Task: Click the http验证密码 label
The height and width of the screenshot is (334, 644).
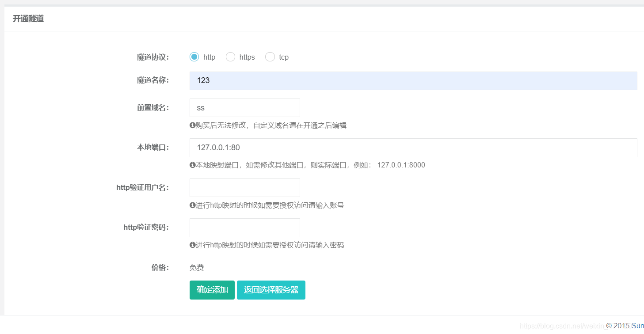Action: point(146,227)
